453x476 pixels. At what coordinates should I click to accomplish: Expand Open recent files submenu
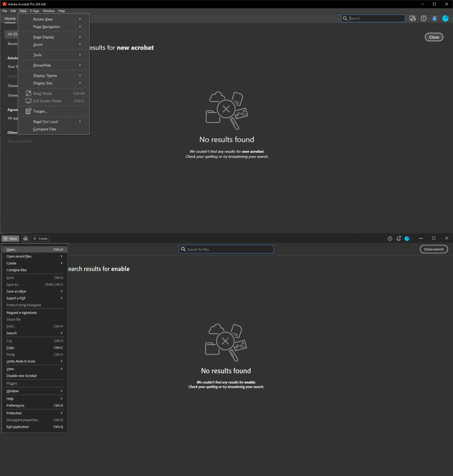pyautogui.click(x=35, y=256)
